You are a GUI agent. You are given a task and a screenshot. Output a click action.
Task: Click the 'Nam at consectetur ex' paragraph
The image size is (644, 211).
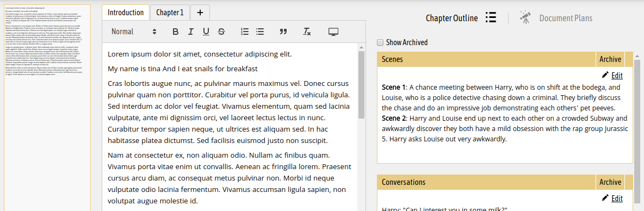pos(229,178)
